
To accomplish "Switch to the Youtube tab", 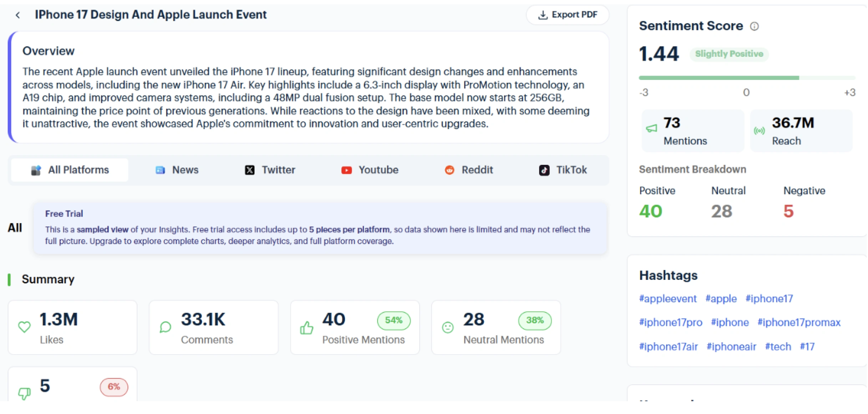I will (370, 170).
